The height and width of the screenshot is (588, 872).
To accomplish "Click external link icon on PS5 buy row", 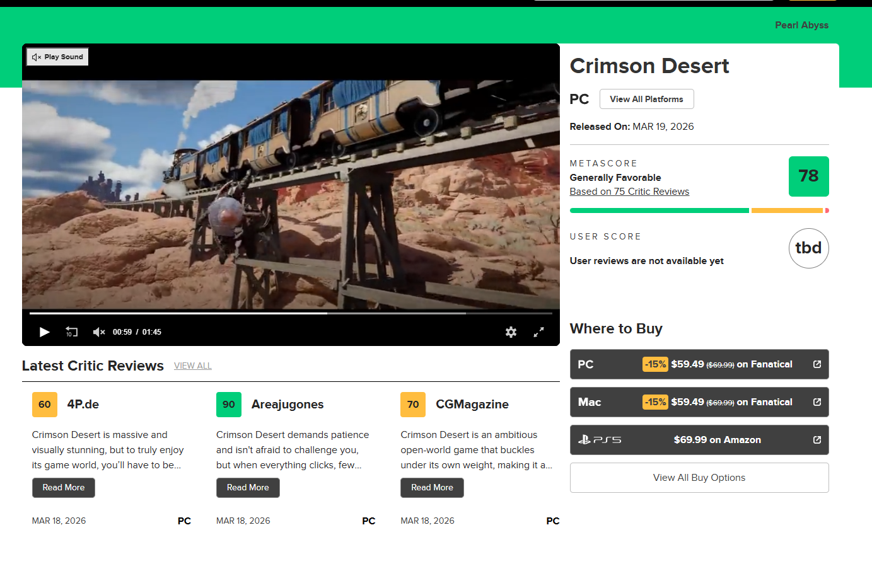I will point(817,440).
